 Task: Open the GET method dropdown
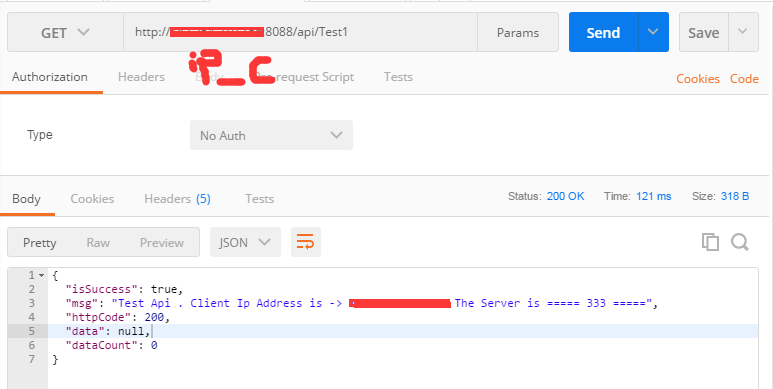coord(65,32)
